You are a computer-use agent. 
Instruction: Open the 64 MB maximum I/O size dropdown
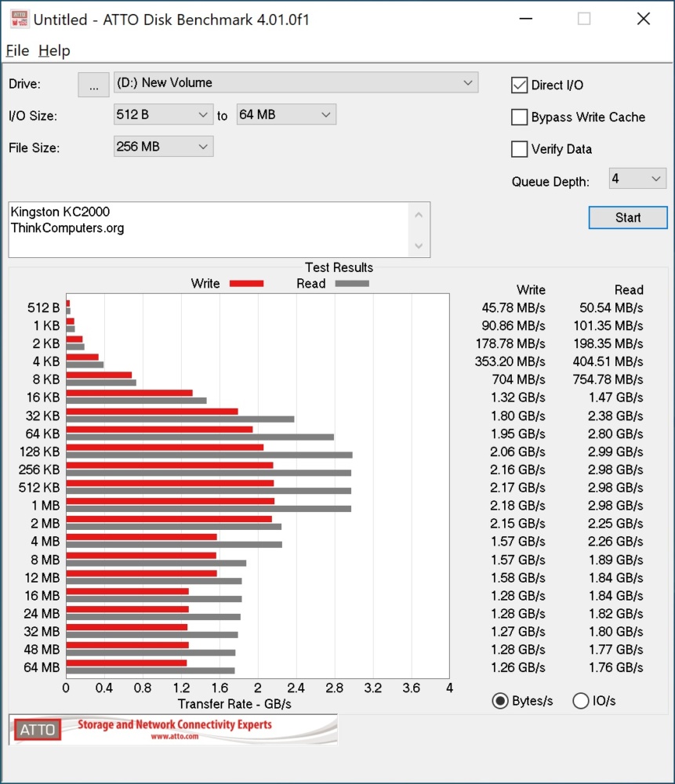tap(286, 114)
